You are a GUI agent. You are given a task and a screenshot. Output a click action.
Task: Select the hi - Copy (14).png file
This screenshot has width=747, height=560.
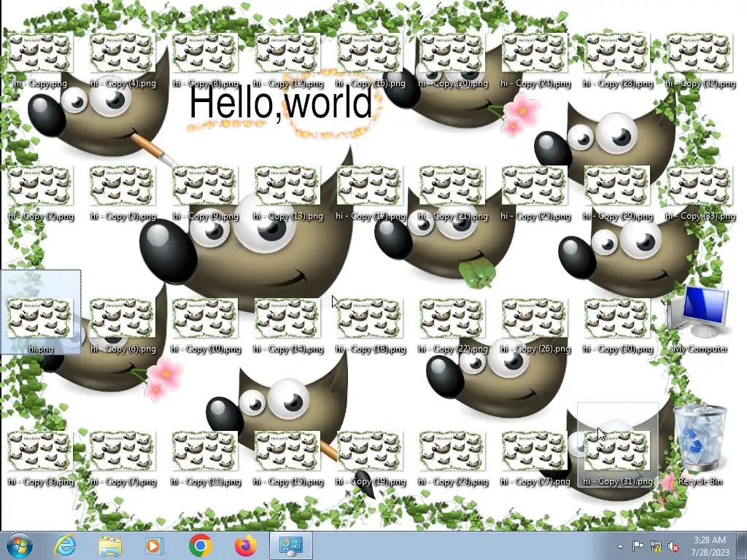[287, 326]
